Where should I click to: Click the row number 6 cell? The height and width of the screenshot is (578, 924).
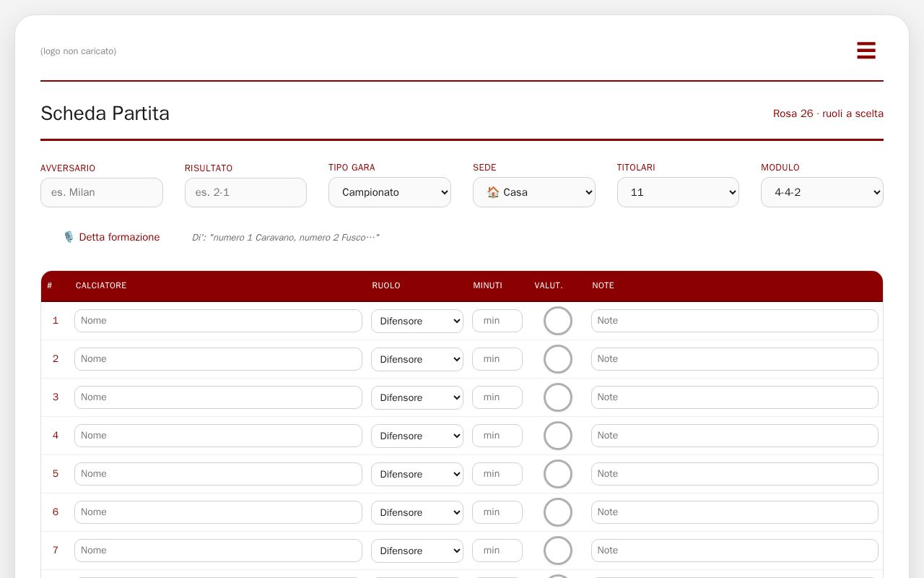point(56,512)
